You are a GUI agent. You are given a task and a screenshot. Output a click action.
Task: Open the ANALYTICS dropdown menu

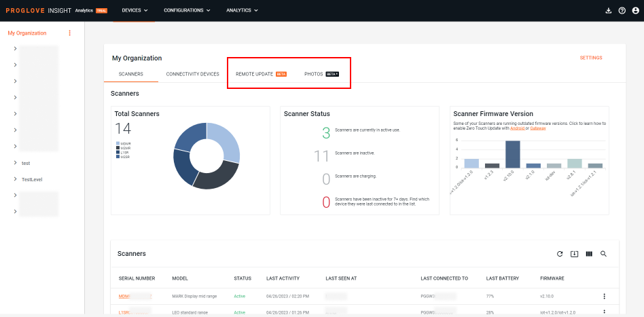tap(242, 10)
